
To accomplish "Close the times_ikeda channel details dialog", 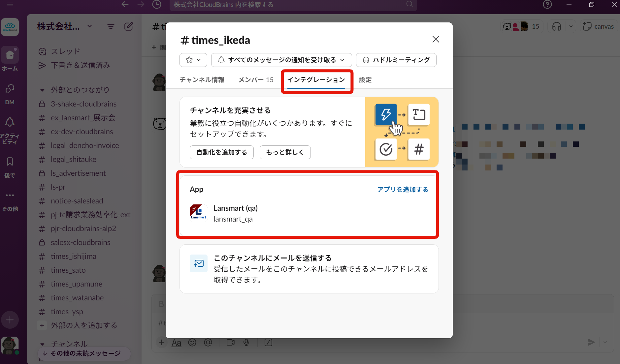I will pos(436,40).
